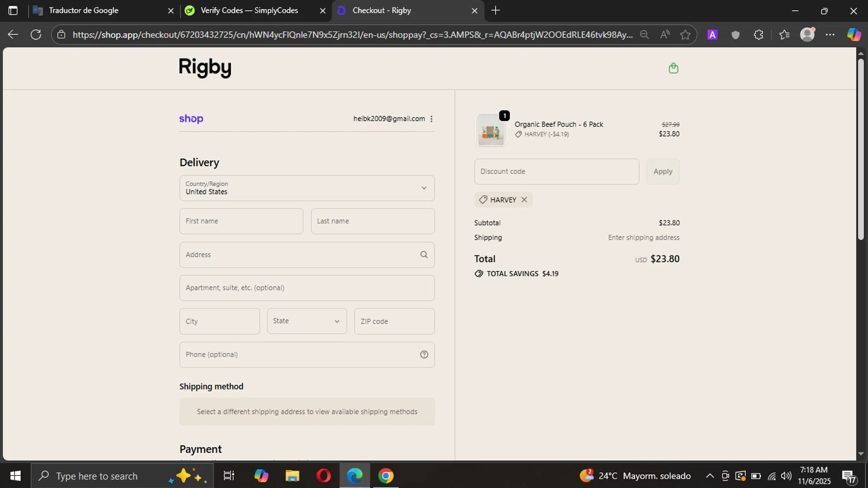The height and width of the screenshot is (488, 868).
Task: Close the Traductor de Google tab
Action: pos(171,10)
